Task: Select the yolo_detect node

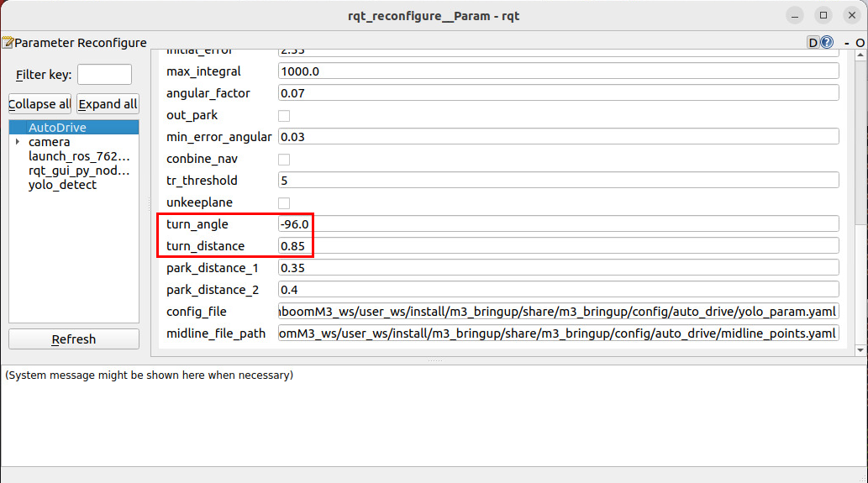Action: pyautogui.click(x=62, y=186)
